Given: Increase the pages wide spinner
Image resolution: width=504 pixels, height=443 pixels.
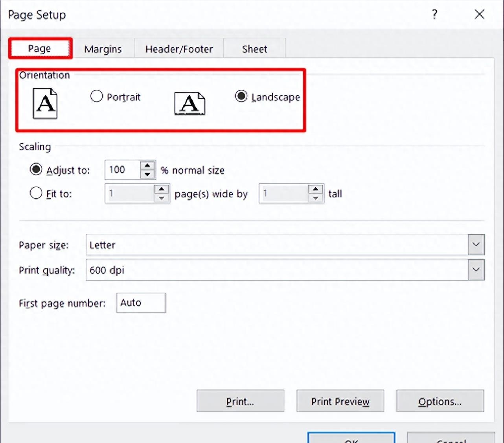Looking at the screenshot, I should tap(162, 189).
